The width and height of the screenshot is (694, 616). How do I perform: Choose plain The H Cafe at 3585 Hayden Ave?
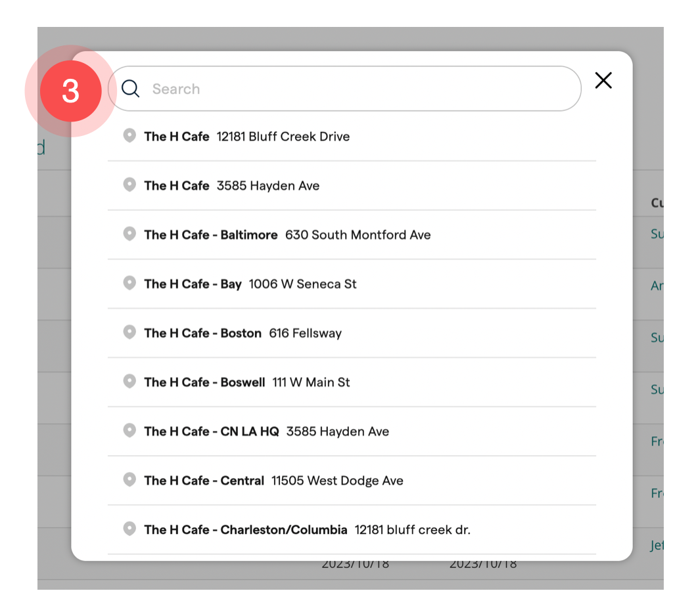pos(176,186)
